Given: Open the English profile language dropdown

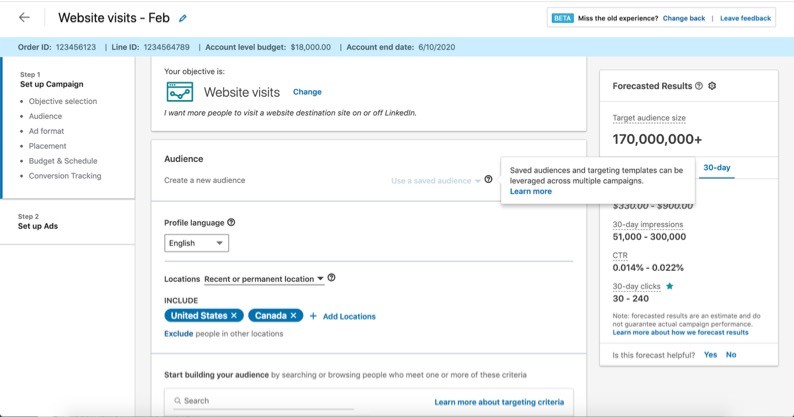Looking at the screenshot, I should click(196, 243).
